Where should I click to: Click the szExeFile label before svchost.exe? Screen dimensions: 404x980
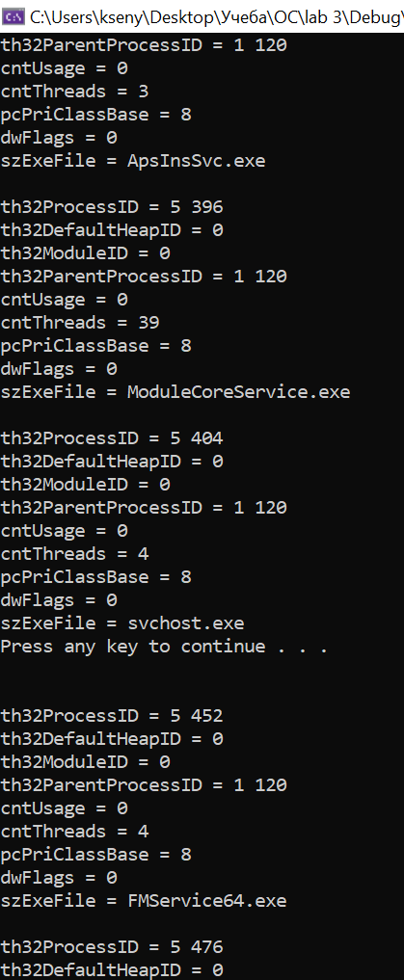click(48, 623)
